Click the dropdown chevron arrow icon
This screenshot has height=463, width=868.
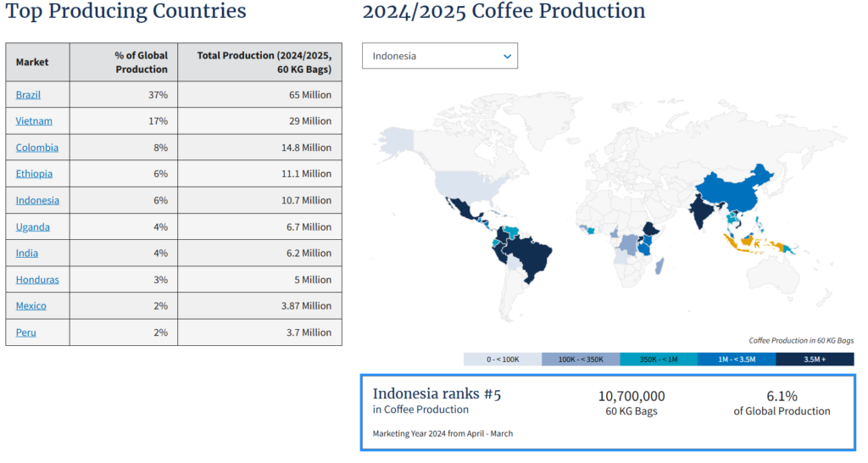(x=507, y=56)
